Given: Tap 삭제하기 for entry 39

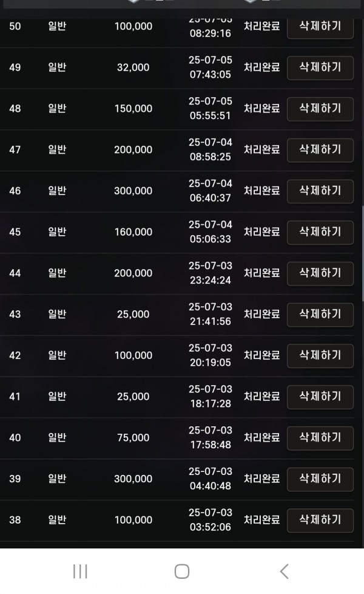Looking at the screenshot, I should pos(320,479).
